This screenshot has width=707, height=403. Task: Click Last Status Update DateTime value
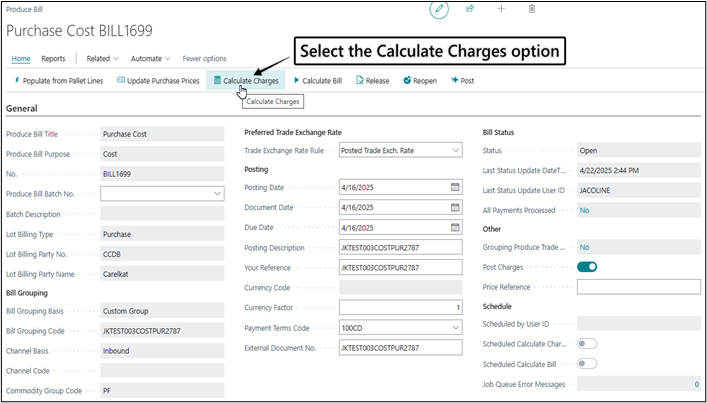[x=639, y=170]
